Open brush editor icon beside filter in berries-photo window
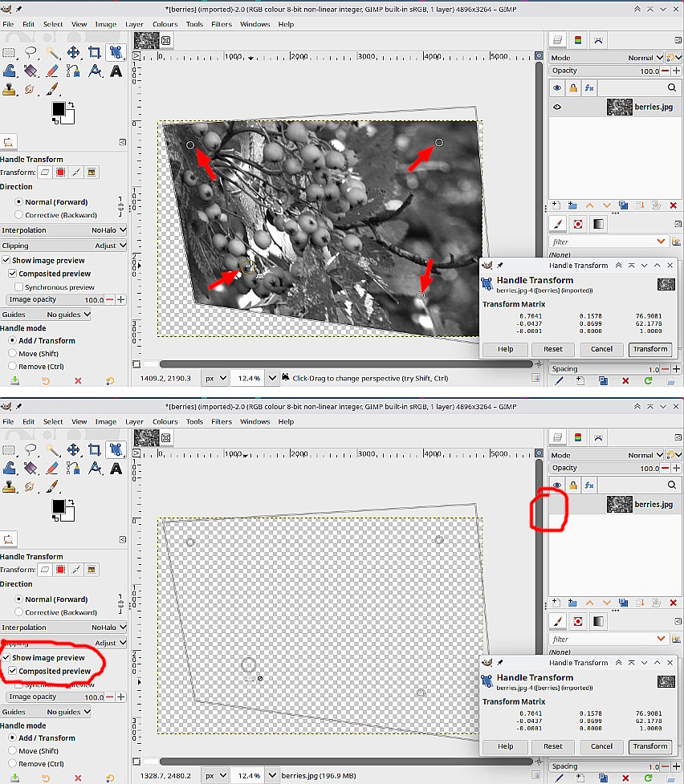The width and height of the screenshot is (684, 784). (677, 242)
